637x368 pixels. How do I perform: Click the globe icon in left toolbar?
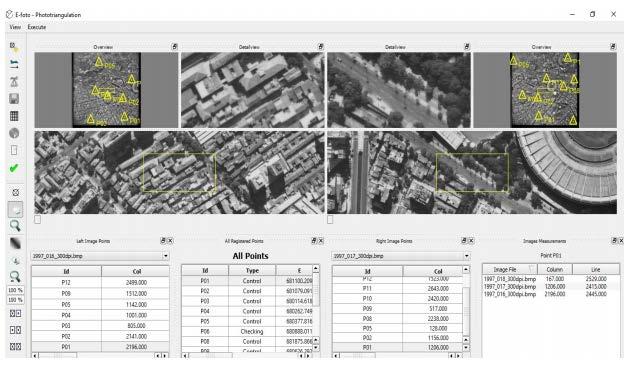click(14, 133)
